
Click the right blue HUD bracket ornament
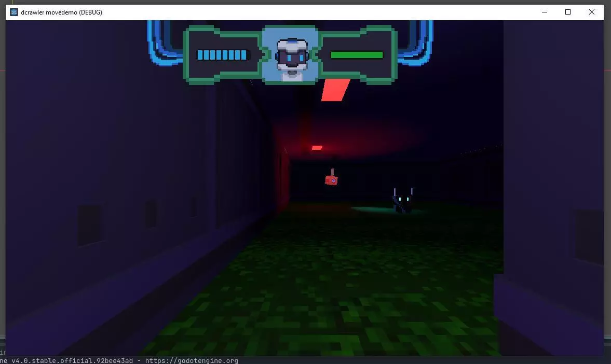tap(416, 44)
